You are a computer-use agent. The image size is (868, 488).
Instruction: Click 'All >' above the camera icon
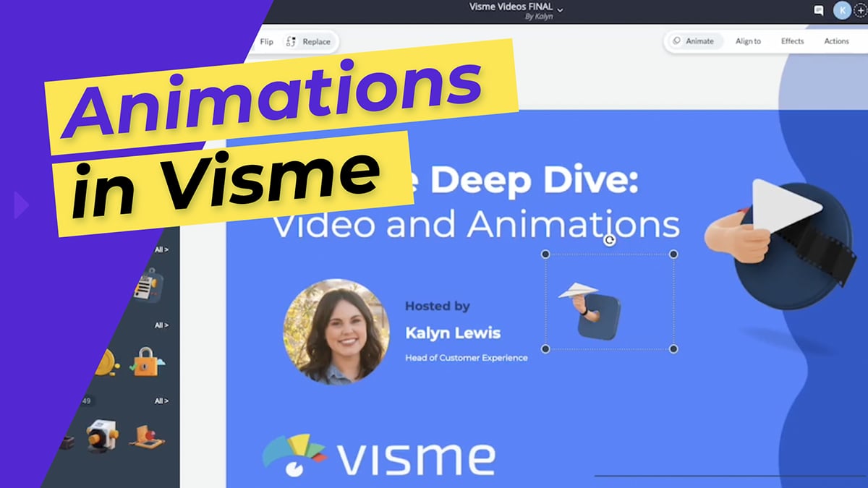click(x=161, y=401)
